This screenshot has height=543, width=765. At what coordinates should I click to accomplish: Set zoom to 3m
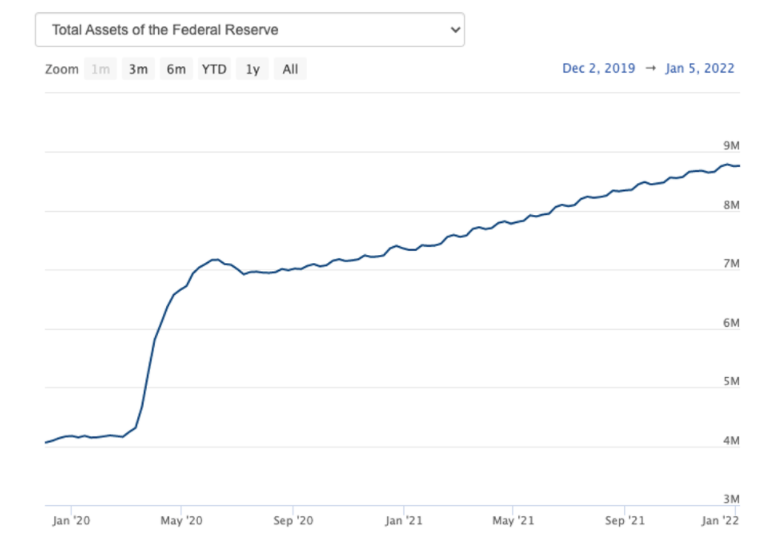(138, 69)
